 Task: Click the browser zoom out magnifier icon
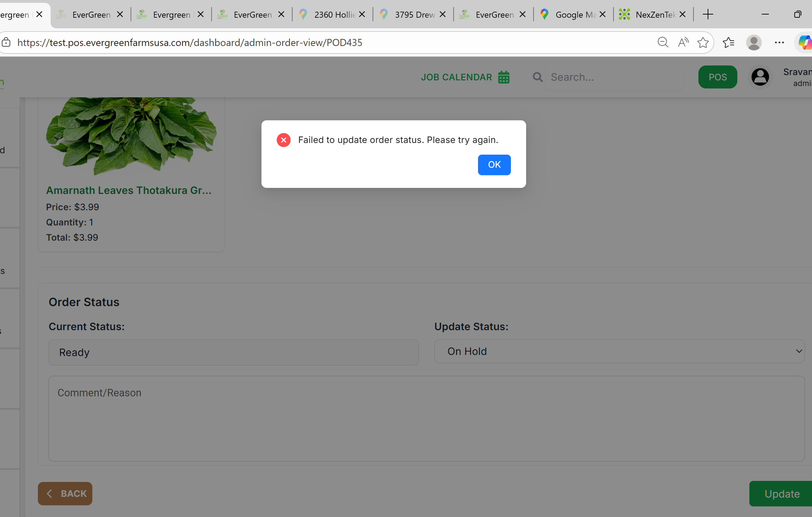point(663,42)
